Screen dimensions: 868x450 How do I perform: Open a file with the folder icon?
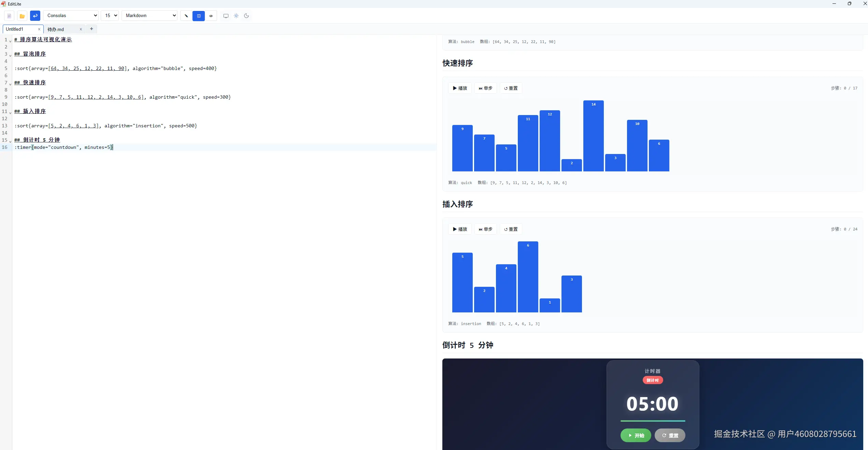tap(22, 16)
